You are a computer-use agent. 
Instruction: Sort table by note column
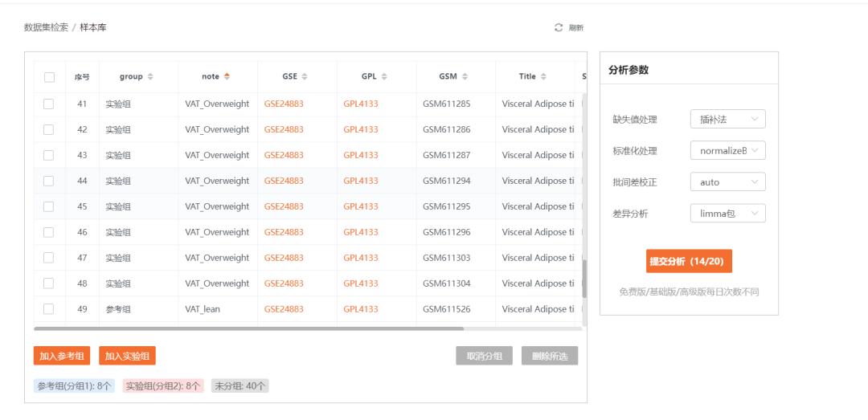(227, 77)
